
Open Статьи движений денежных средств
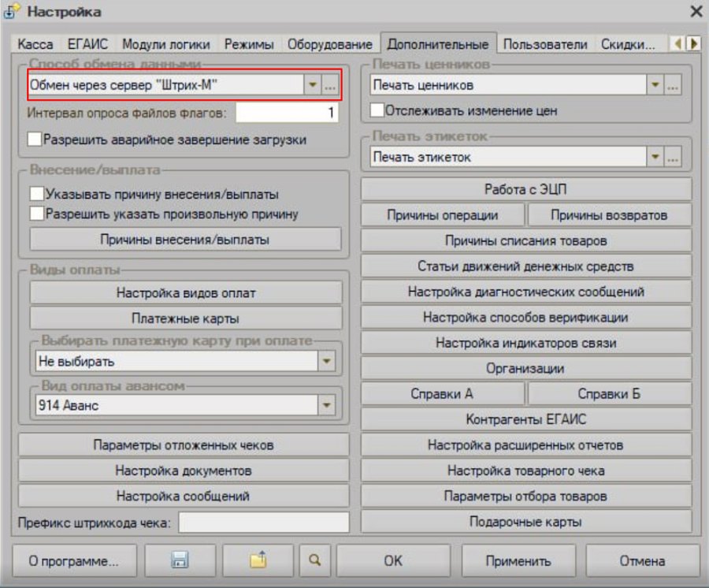click(x=526, y=266)
